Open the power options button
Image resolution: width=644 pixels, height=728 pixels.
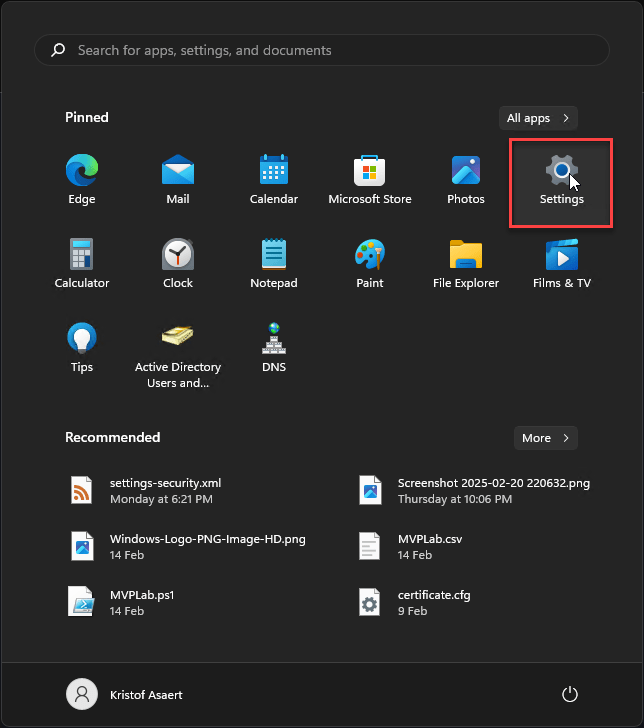click(570, 694)
